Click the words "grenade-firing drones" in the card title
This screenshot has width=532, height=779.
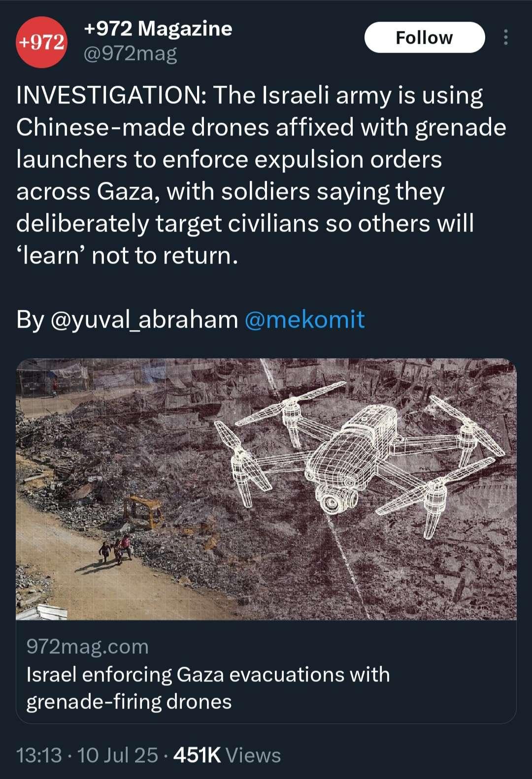[129, 702]
